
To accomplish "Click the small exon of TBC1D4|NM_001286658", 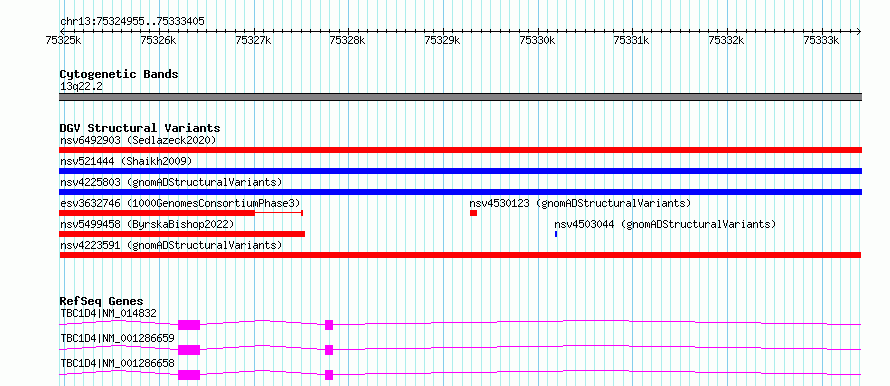I will (329, 375).
